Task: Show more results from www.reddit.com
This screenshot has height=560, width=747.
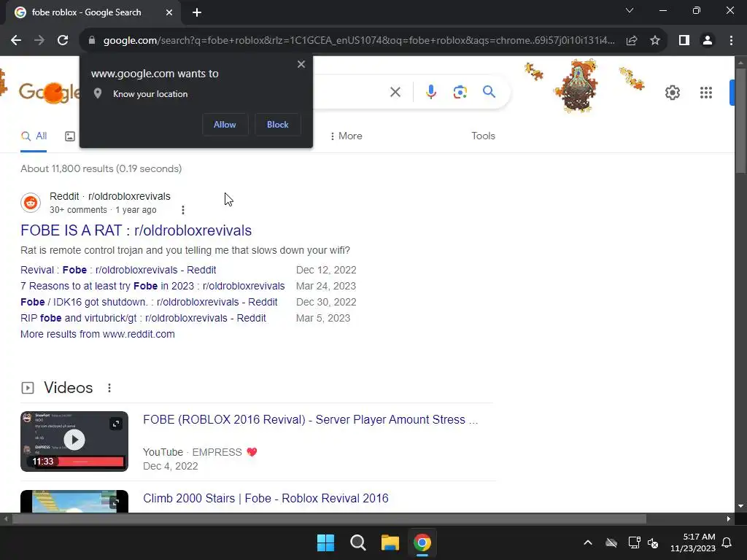Action: pos(98,334)
